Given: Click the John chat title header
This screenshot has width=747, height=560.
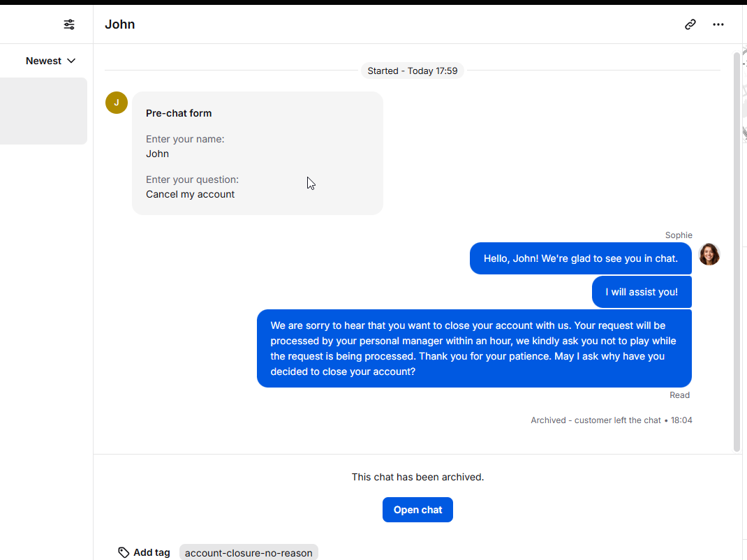Looking at the screenshot, I should tap(120, 24).
